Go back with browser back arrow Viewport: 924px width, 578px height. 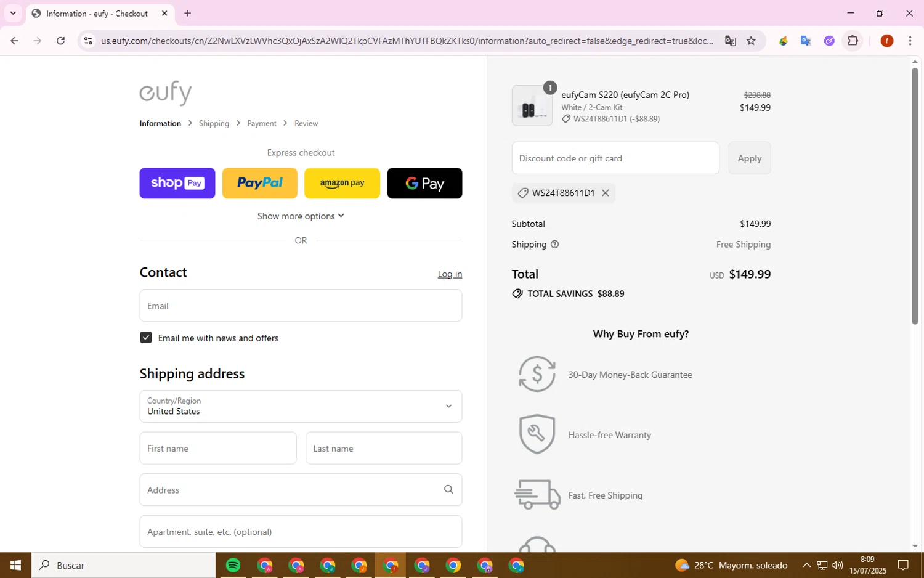point(14,41)
